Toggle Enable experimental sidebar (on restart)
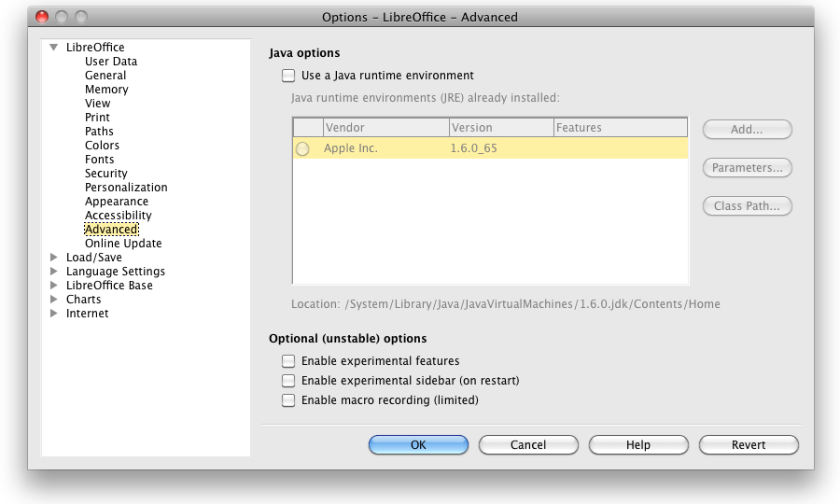Viewport: 840px width, 504px height. 288,381
